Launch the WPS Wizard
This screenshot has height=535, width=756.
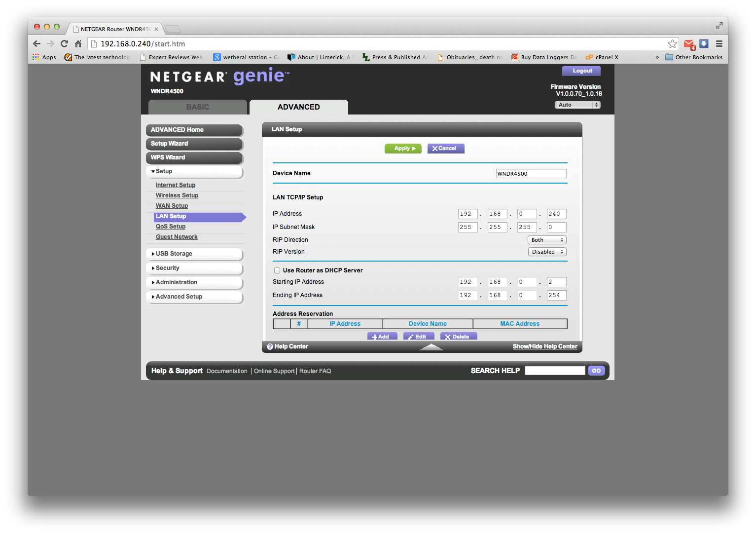coord(194,157)
